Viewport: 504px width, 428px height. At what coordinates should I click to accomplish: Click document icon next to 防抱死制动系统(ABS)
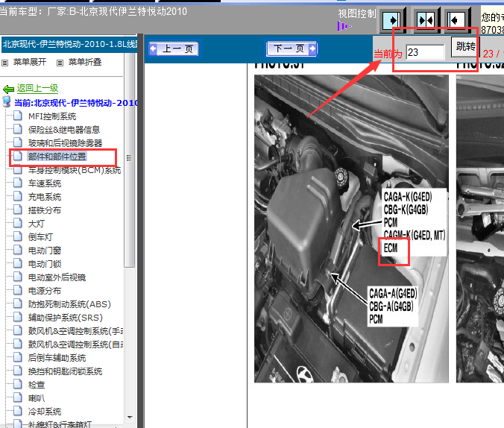click(18, 303)
